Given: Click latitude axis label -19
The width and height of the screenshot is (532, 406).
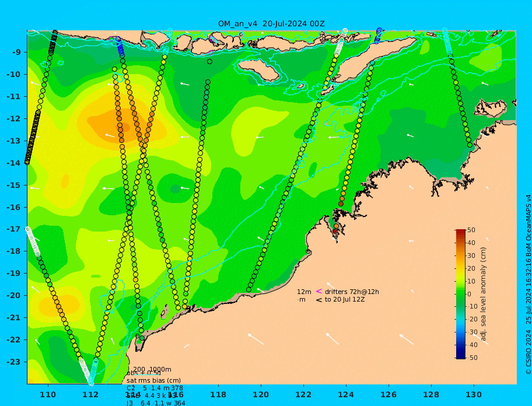Looking at the screenshot, I should pos(13,274).
